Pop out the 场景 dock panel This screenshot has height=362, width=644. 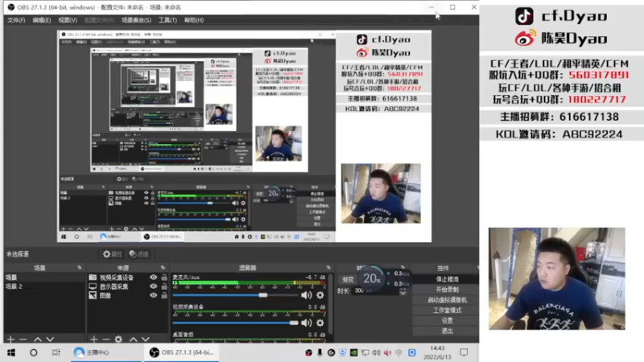coord(79,268)
